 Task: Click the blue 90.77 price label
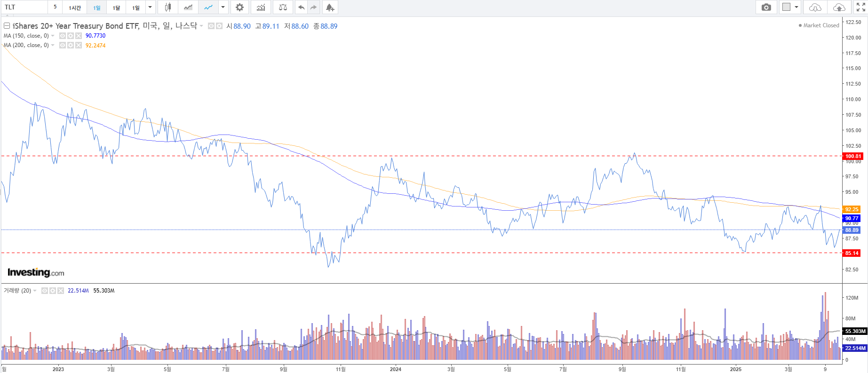[x=852, y=218]
